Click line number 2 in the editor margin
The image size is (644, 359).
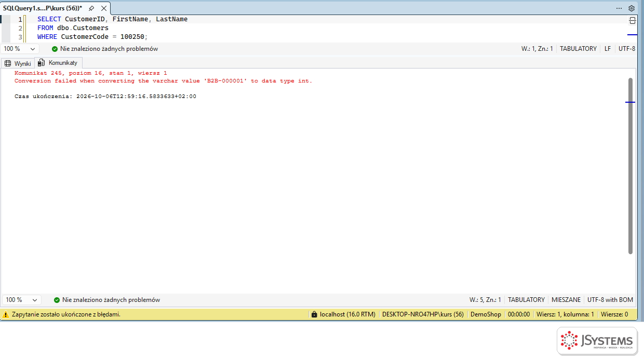20,28
